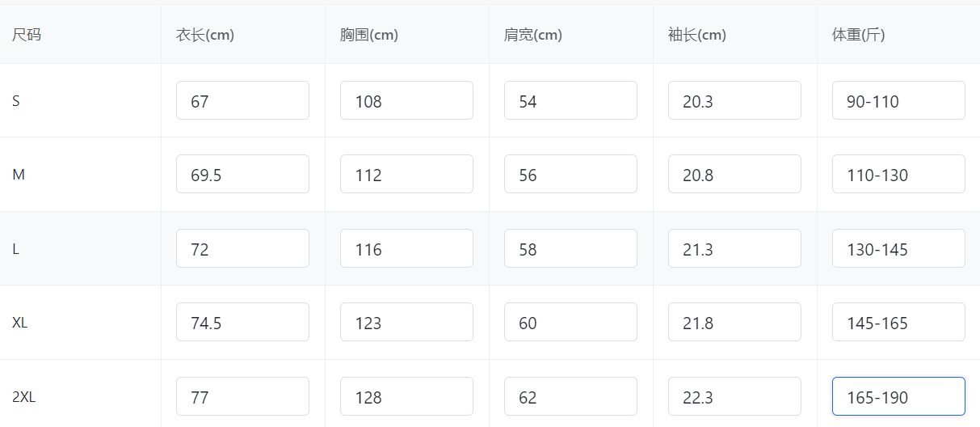Click the M row shoulder width input
Image resolution: width=980 pixels, height=427 pixels.
tap(570, 175)
